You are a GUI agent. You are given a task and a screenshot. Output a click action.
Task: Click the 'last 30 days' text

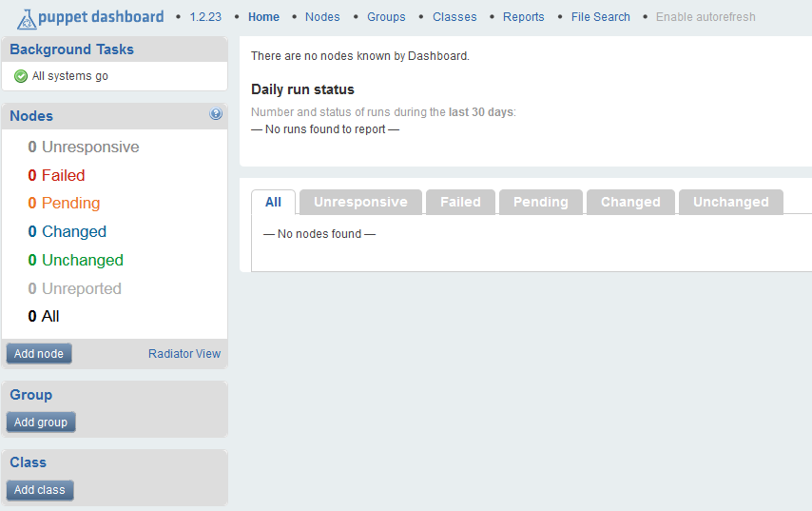tap(481, 112)
